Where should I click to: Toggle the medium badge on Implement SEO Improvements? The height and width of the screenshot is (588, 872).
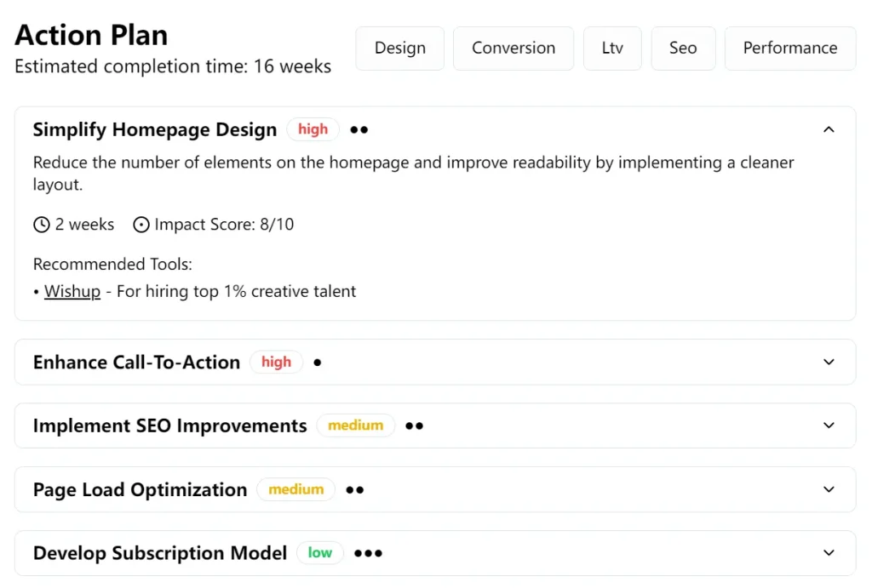point(356,425)
